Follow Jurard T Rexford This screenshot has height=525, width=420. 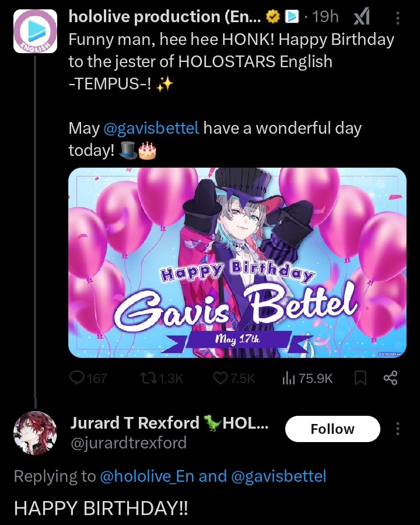332,429
